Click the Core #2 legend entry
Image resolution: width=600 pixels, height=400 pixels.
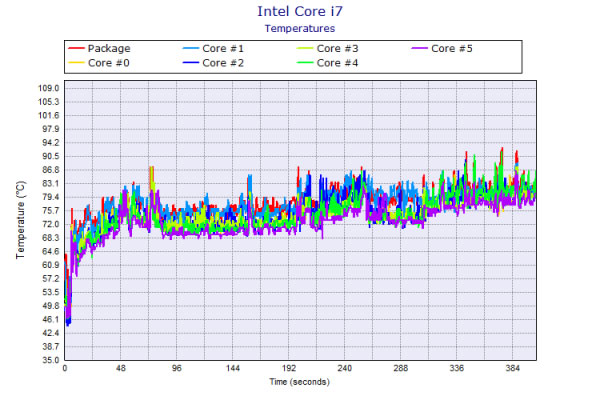click(x=214, y=63)
